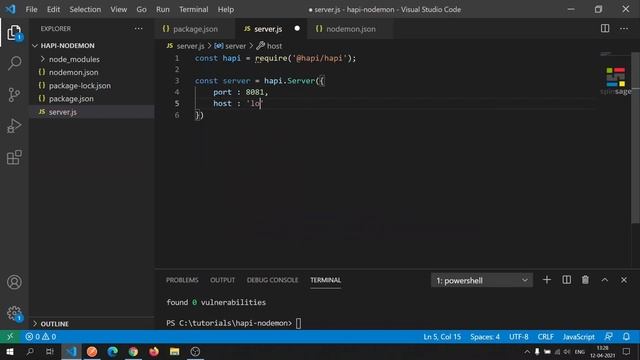Open the feedback icon in status bar
This screenshot has height=360, width=640.
[608, 337]
